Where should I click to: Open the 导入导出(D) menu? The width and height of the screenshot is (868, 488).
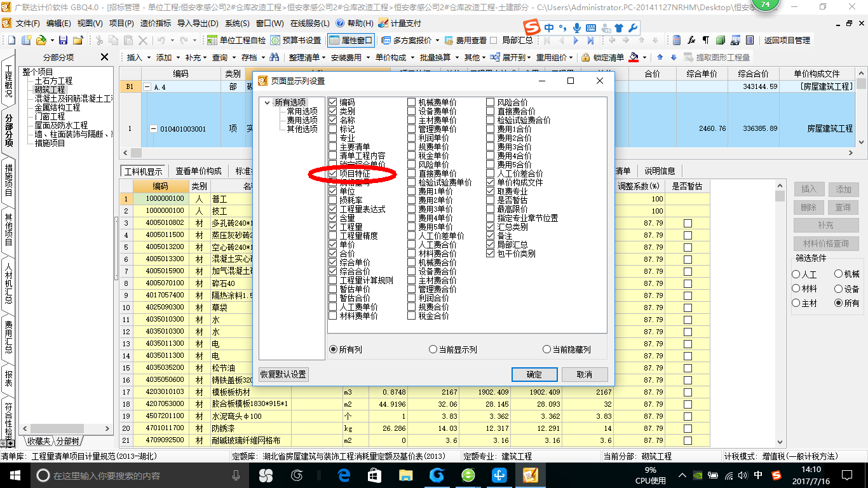[198, 23]
